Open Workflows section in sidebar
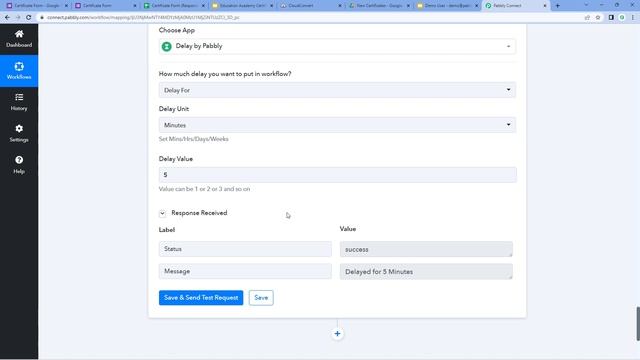This screenshot has height=360, width=640. coord(19,71)
